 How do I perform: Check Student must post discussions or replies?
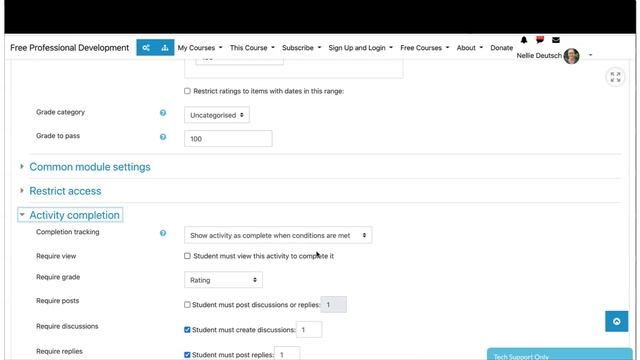[x=187, y=304]
